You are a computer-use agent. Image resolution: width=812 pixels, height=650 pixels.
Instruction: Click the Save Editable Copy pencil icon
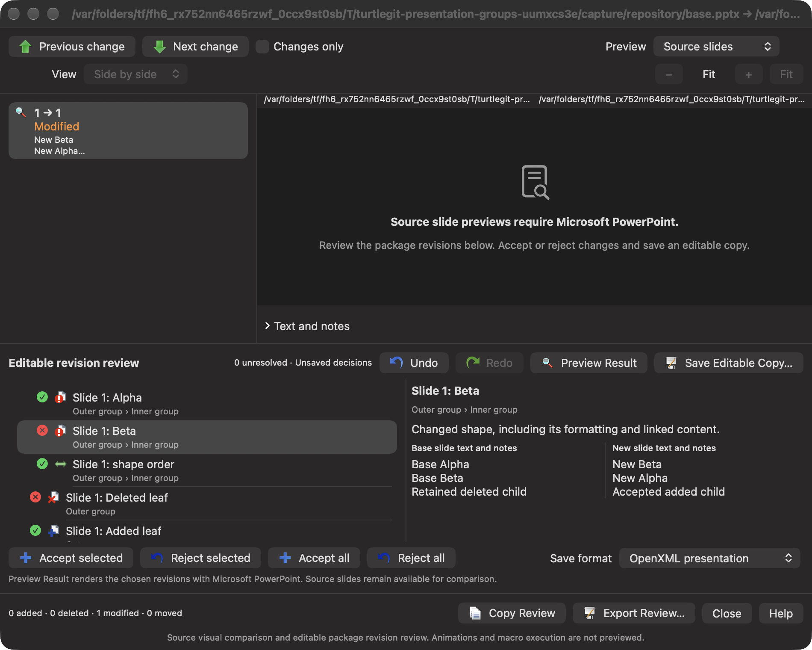[671, 363]
